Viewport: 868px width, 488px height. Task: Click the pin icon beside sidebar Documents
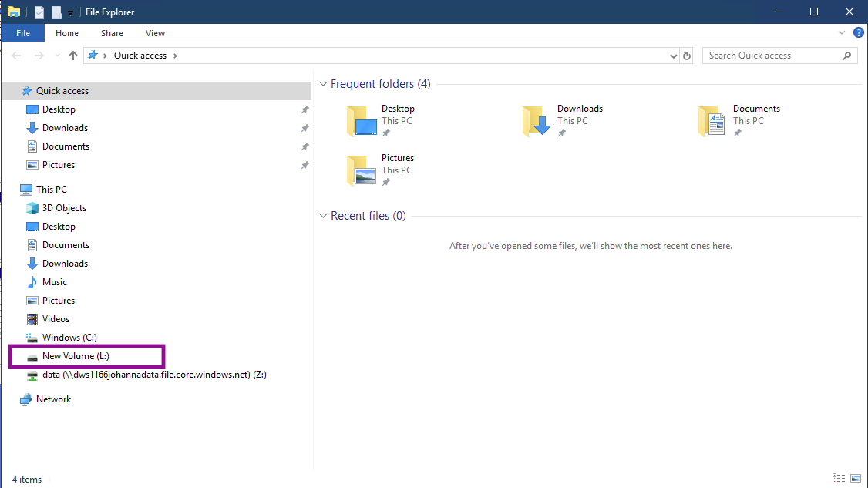pyautogui.click(x=304, y=146)
